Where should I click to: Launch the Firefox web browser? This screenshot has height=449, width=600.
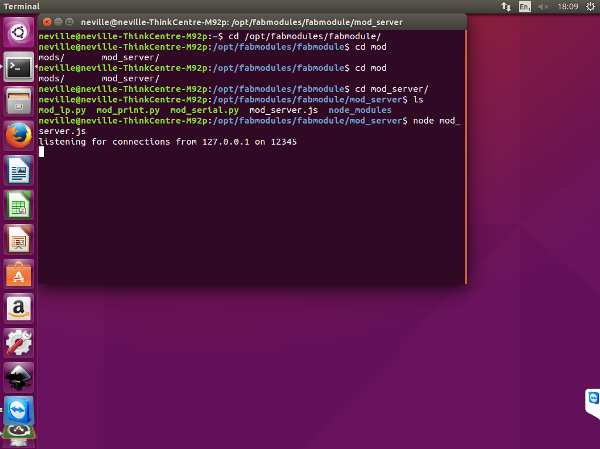tap(18, 136)
